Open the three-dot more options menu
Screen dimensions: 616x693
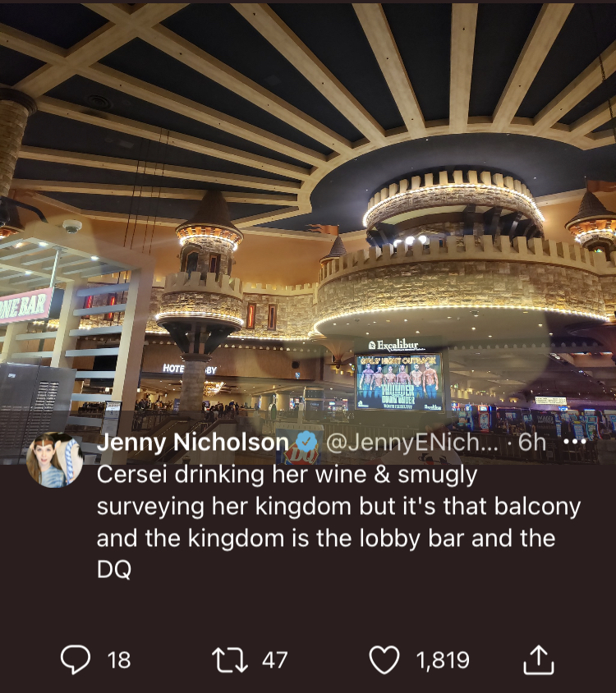(x=575, y=442)
